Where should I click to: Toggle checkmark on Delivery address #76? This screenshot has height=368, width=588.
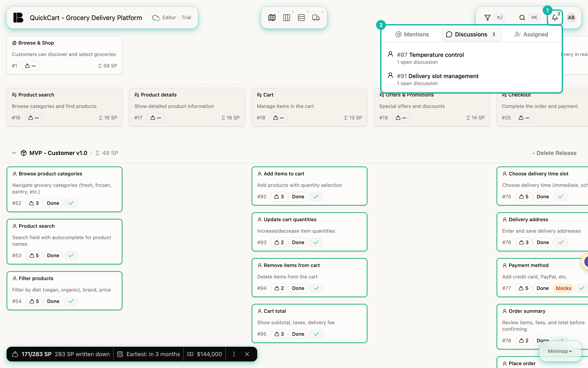click(561, 242)
